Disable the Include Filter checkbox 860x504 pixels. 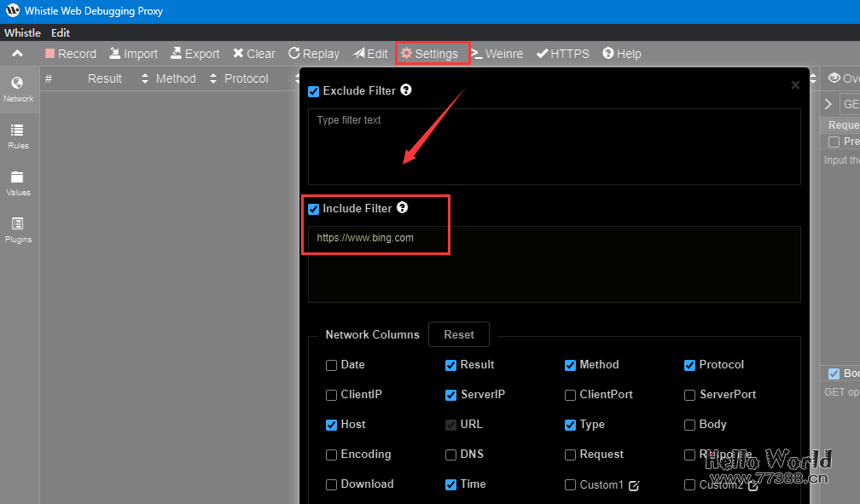click(x=313, y=209)
